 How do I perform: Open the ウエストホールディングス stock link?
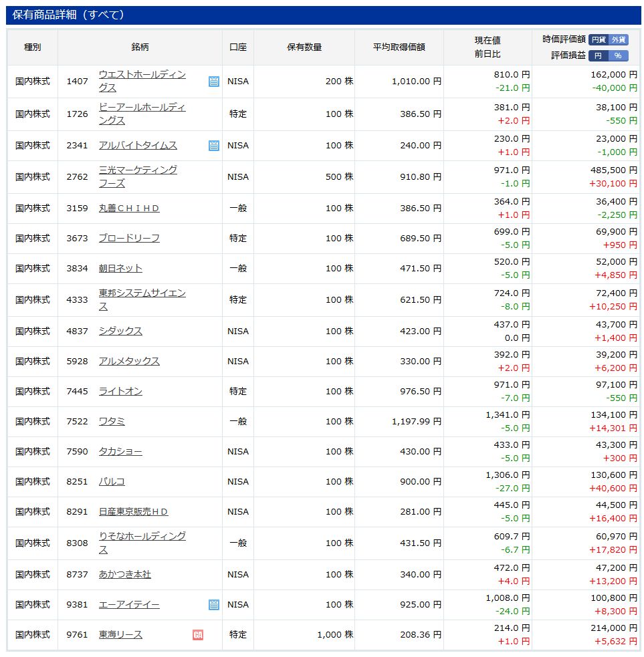click(142, 82)
